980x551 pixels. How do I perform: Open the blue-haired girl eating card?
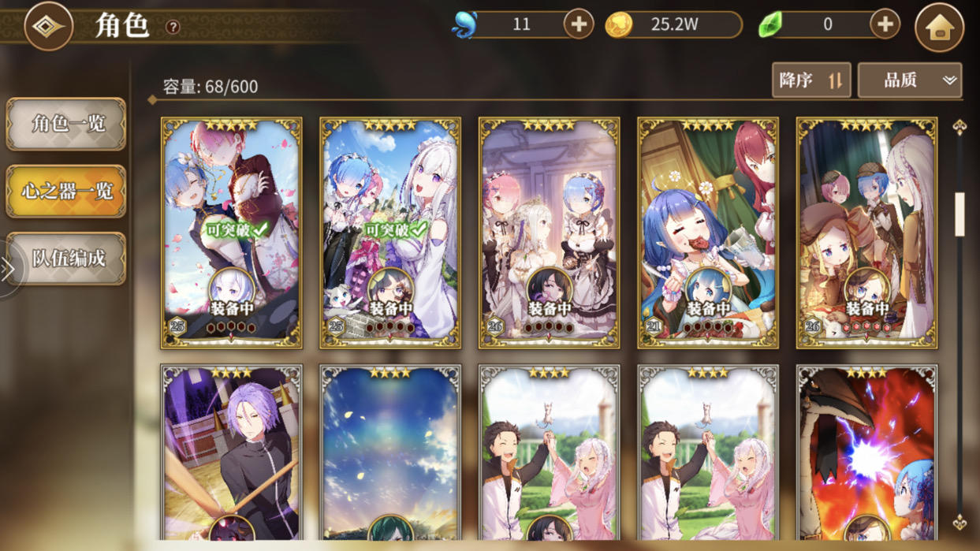708,233
